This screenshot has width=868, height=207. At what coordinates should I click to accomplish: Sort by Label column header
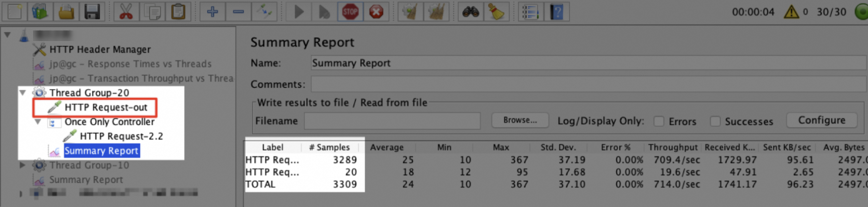pos(273,147)
